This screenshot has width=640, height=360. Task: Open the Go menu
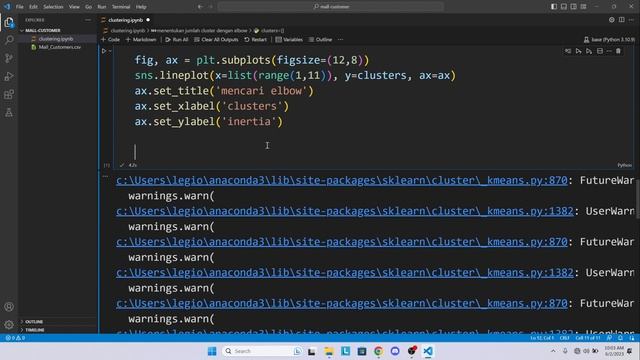click(x=89, y=7)
